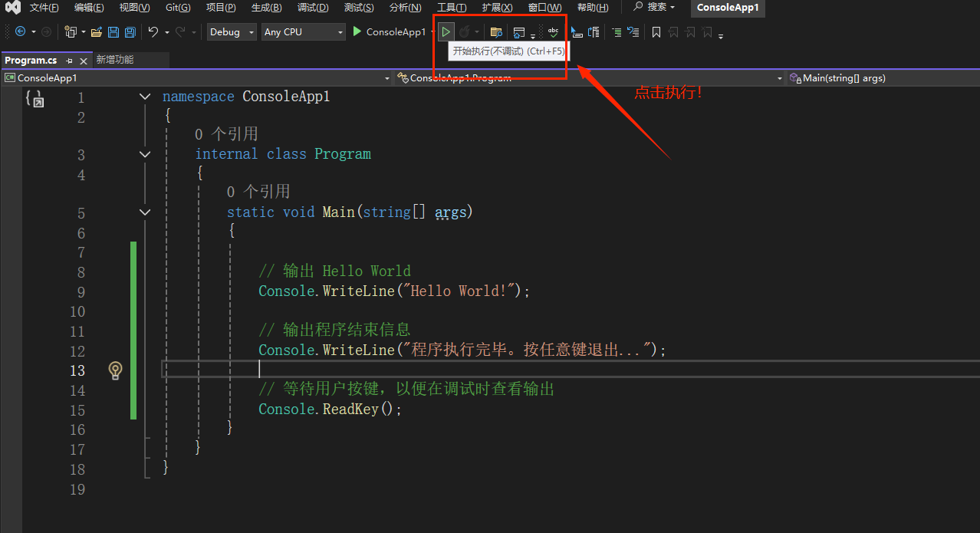Open the Debug configuration dropdown
Image resolution: width=980 pixels, height=533 pixels.
(x=232, y=32)
